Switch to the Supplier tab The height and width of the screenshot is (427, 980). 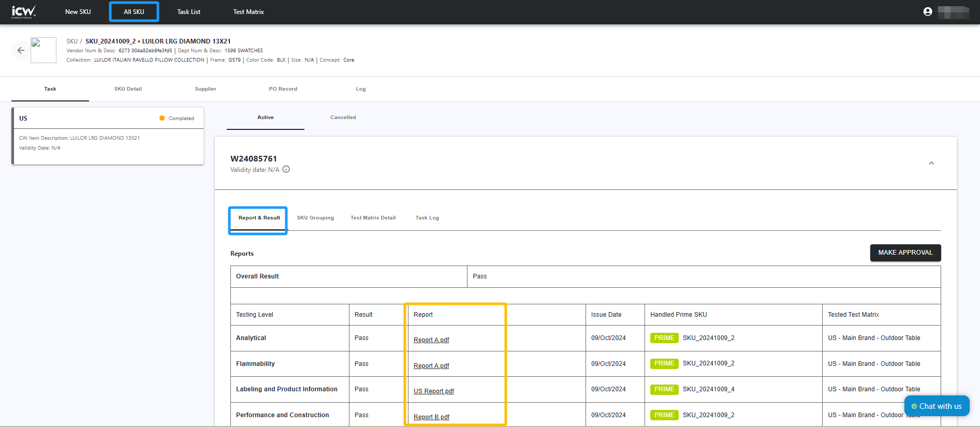206,89
